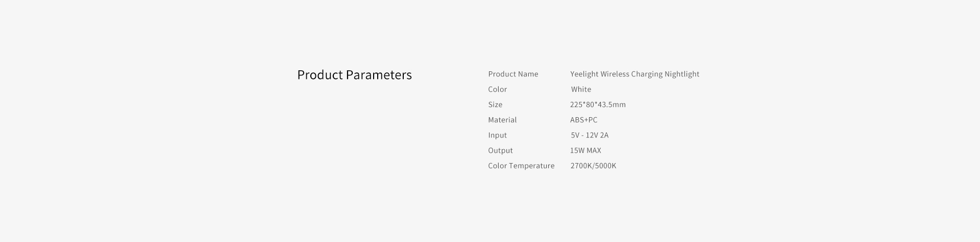980x242 pixels.
Task: Click the 5V - 12V 2A value
Action: pos(590,135)
